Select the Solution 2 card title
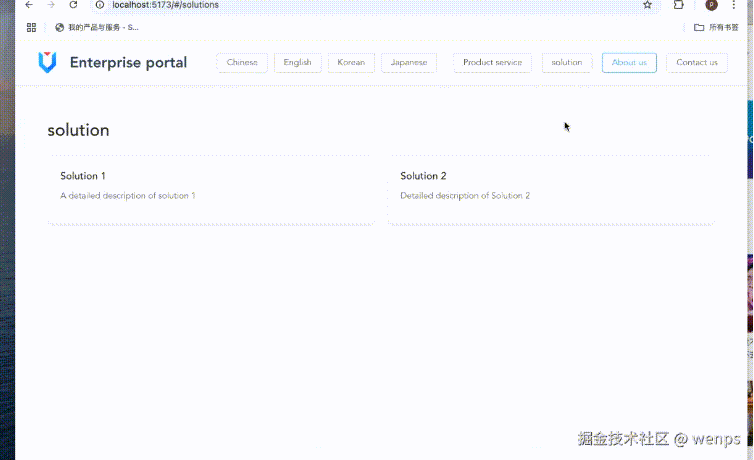 coord(423,176)
